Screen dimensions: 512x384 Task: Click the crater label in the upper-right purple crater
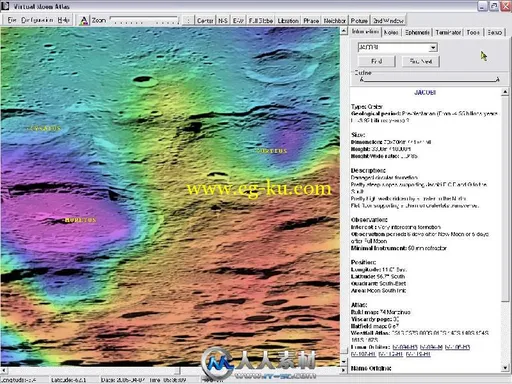coord(272,151)
